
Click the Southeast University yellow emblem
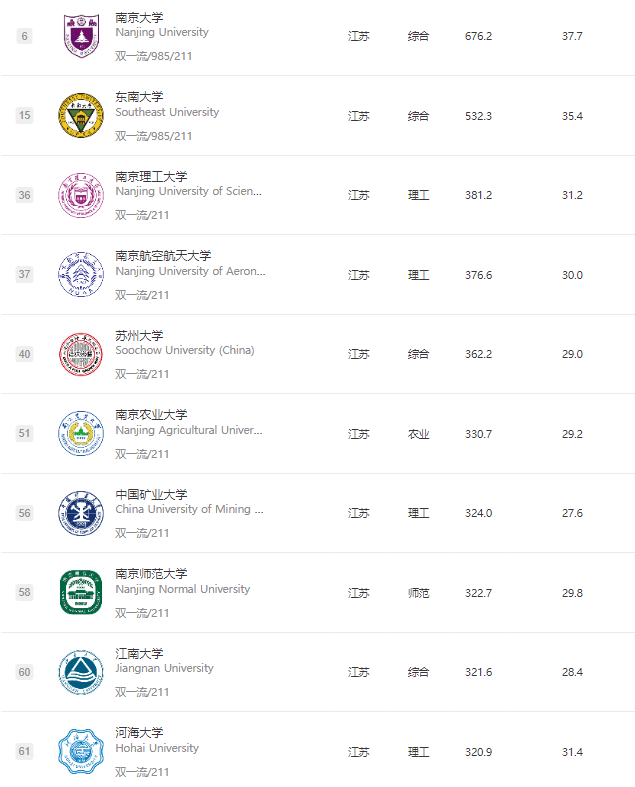(81, 115)
